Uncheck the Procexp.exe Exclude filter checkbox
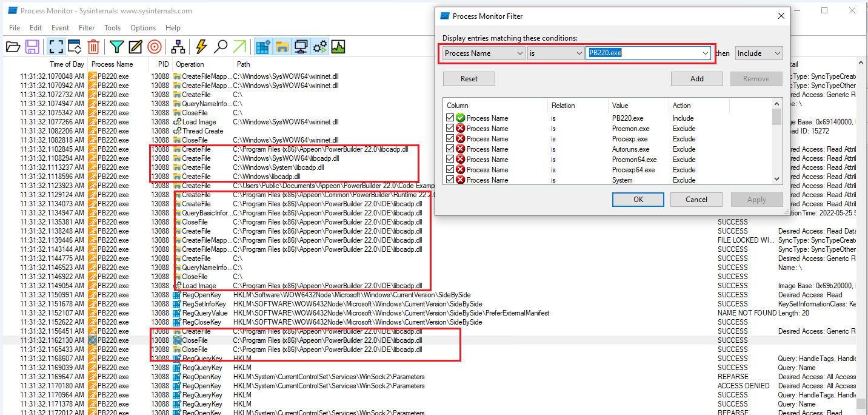 pyautogui.click(x=450, y=139)
